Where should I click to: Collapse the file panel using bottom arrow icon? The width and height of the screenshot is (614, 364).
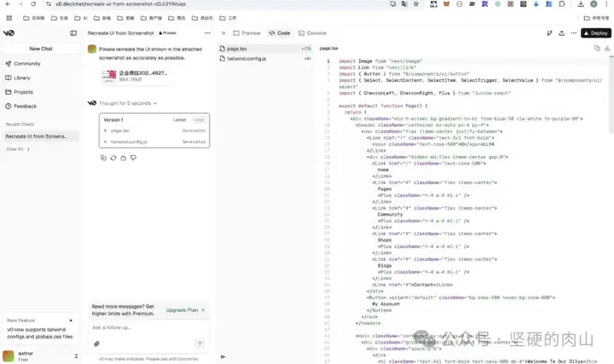coord(223,356)
